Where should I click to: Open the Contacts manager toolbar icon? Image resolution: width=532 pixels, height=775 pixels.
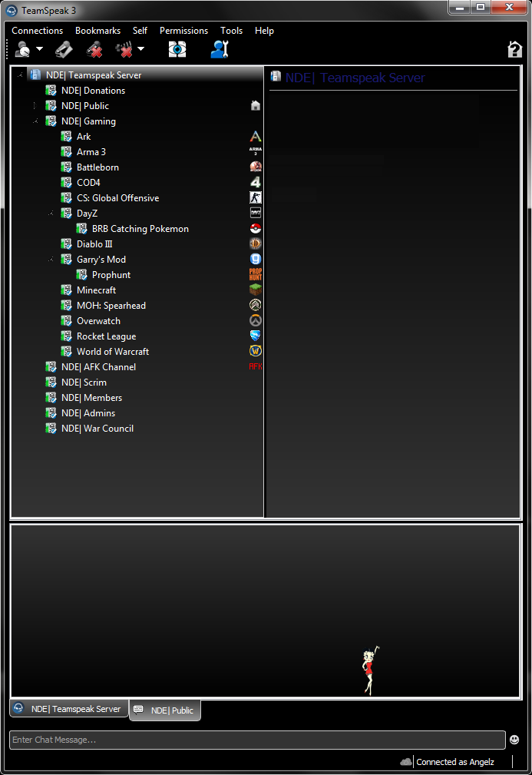pos(220,49)
